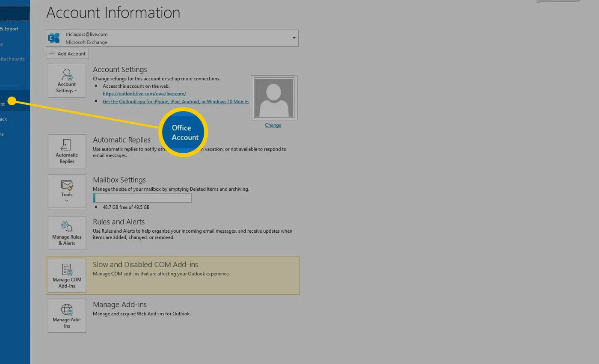This screenshot has height=364, width=599.
Task: Click the Exchange account icon beside triciagoss@live.com
Action: 54,38
